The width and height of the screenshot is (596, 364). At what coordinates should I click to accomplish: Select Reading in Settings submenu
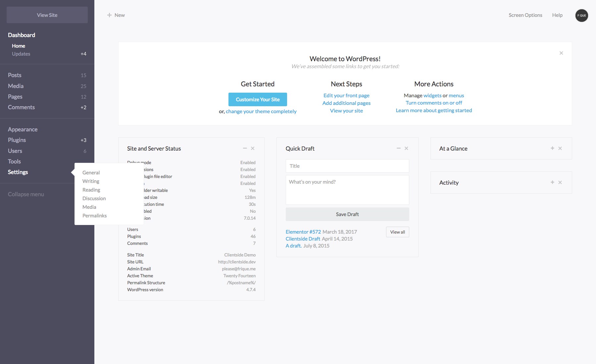91,190
